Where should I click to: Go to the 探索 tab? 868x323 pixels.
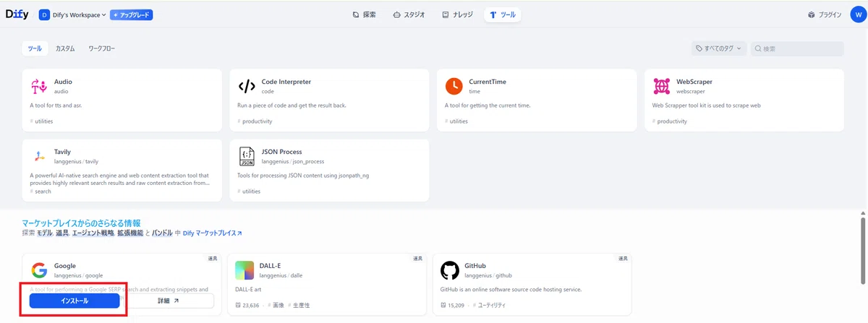point(364,14)
